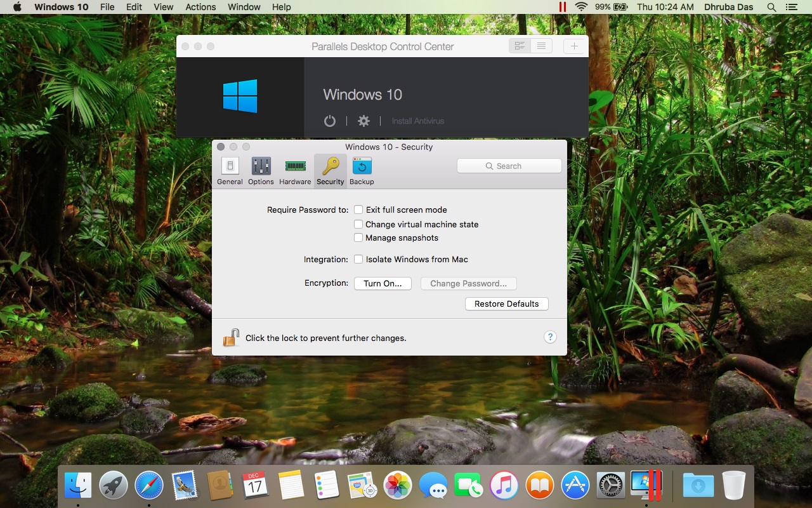Open Contacts from the Dock
This screenshot has height=508, width=812.
coord(219,486)
